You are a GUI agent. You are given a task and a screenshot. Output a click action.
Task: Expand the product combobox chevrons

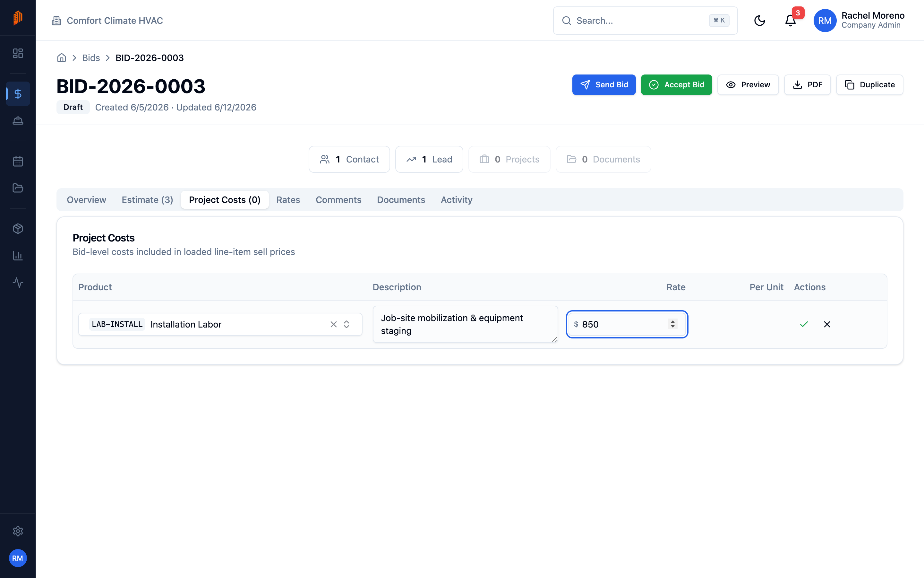[346, 324]
